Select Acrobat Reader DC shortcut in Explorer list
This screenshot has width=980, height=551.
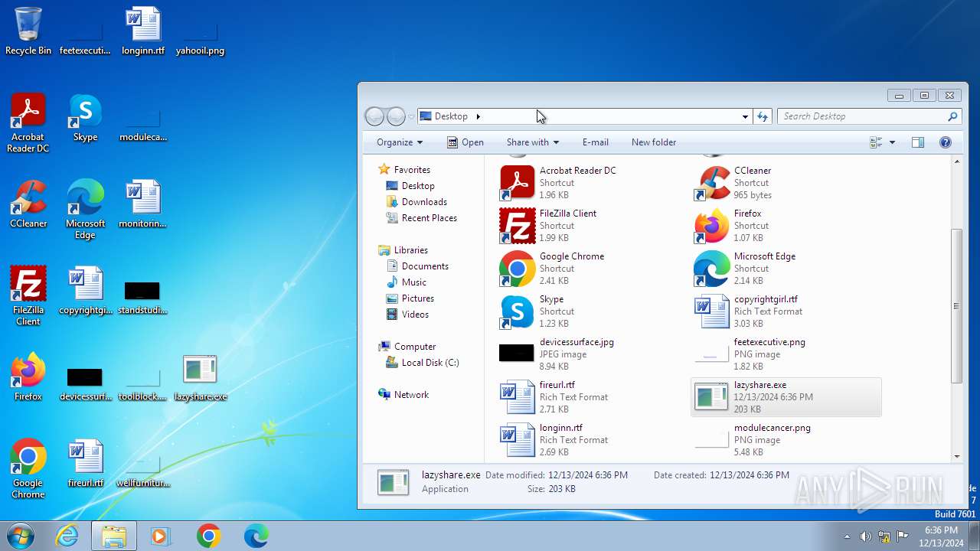[x=593, y=182]
